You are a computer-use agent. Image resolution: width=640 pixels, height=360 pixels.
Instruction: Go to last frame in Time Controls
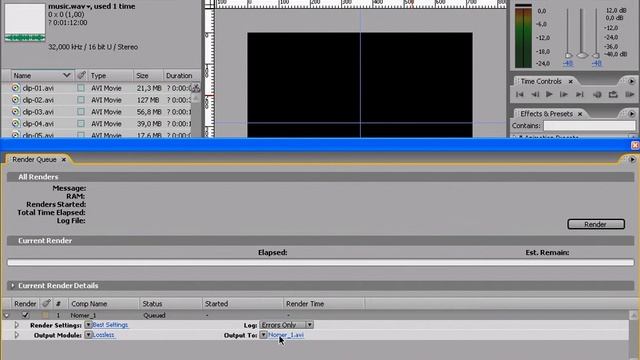click(580, 95)
